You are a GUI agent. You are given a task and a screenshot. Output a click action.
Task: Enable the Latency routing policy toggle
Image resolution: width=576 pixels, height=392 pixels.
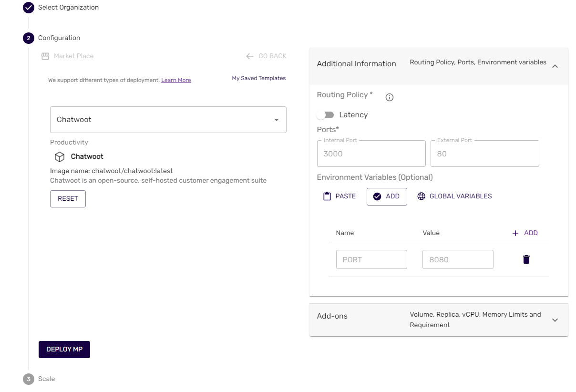click(325, 114)
